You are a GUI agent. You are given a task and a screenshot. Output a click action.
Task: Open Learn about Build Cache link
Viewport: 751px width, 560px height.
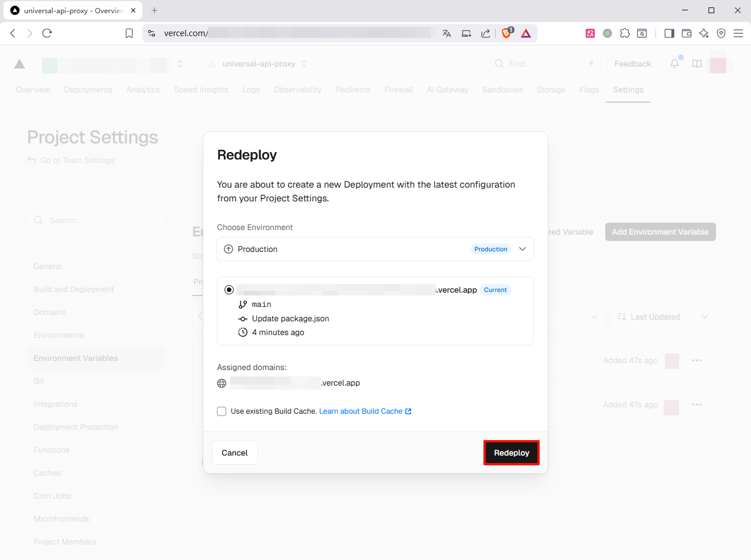(365, 411)
